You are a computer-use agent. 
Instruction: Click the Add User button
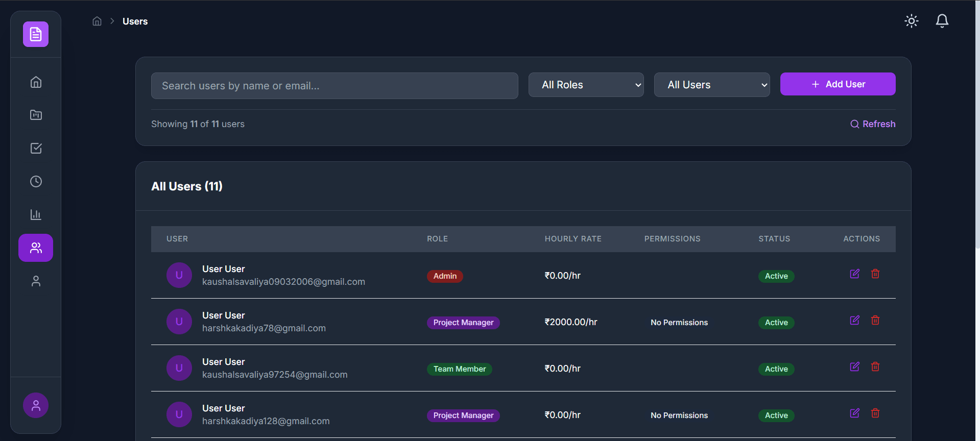click(838, 84)
